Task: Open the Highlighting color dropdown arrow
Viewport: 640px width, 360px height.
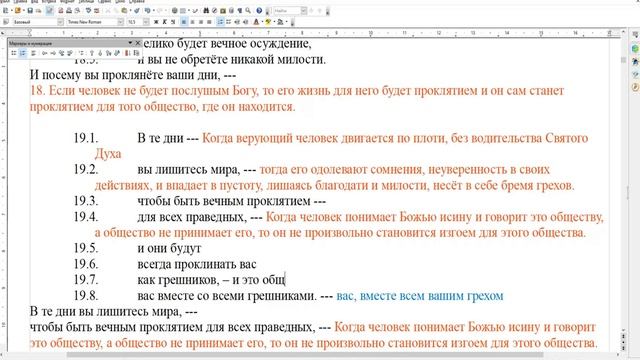Action: pos(274,22)
